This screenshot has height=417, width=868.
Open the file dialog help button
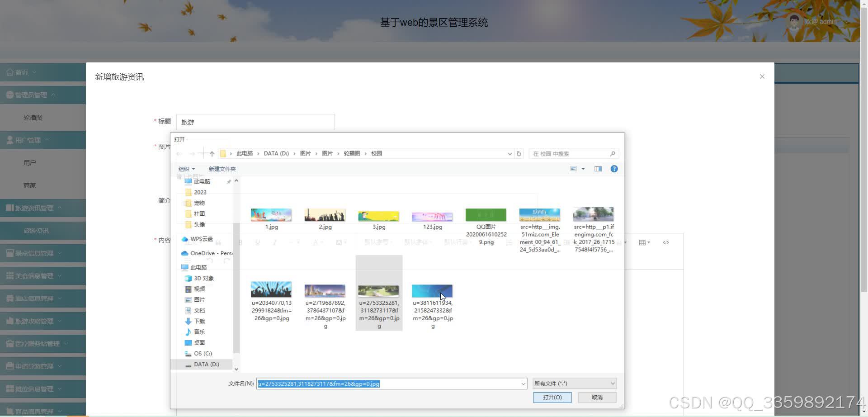(x=614, y=169)
